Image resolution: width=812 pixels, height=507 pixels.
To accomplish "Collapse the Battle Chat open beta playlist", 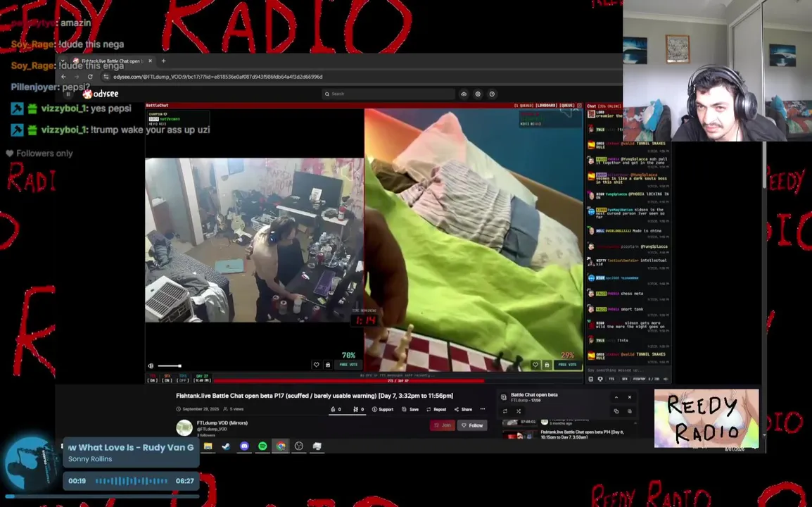I will 616,397.
